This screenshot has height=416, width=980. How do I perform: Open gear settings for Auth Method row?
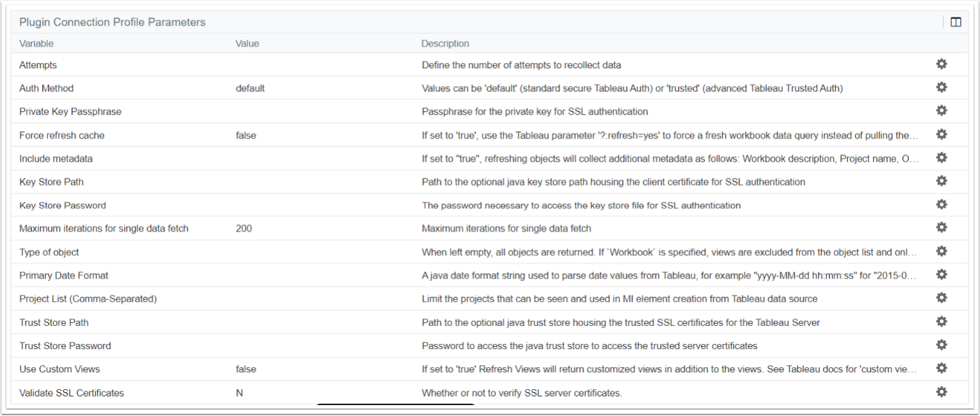click(x=942, y=87)
